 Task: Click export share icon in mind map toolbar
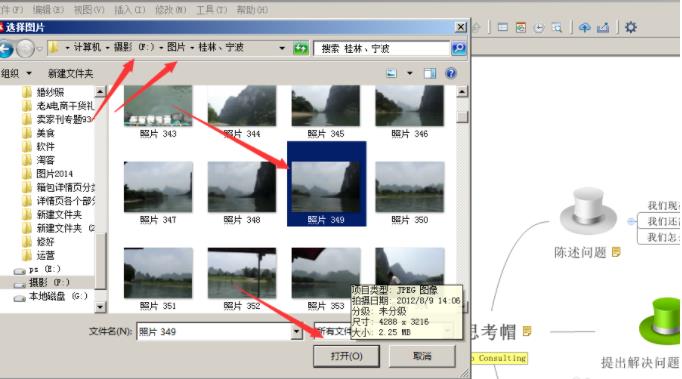(603, 28)
